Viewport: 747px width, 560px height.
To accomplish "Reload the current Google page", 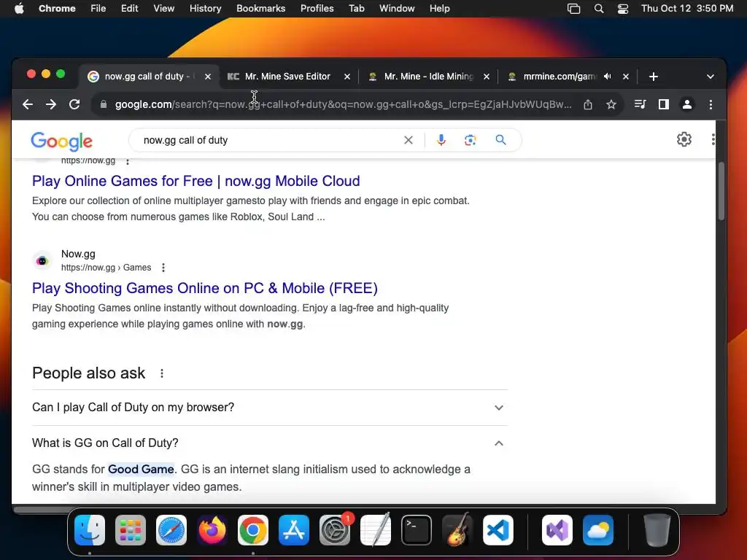I will (74, 104).
